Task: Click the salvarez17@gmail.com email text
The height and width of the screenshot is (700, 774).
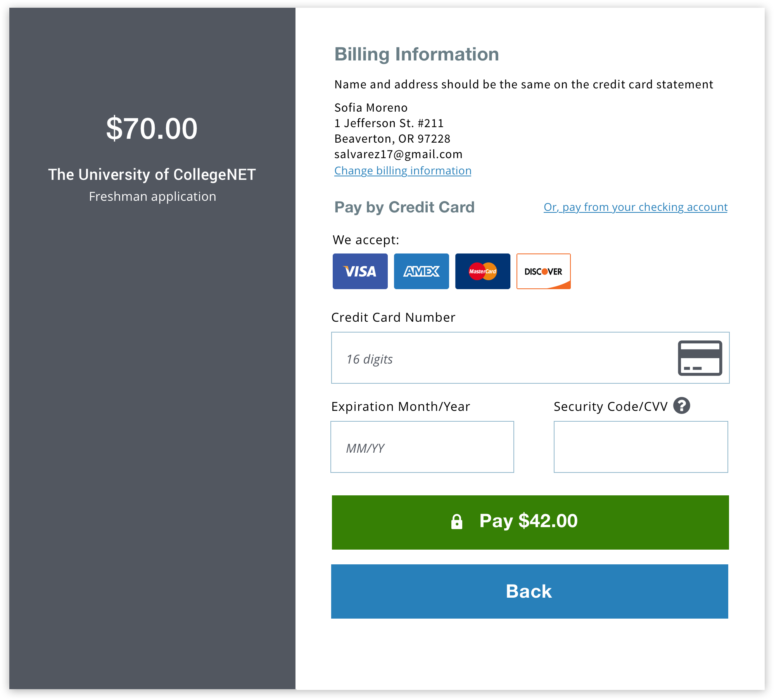Action: click(x=398, y=154)
